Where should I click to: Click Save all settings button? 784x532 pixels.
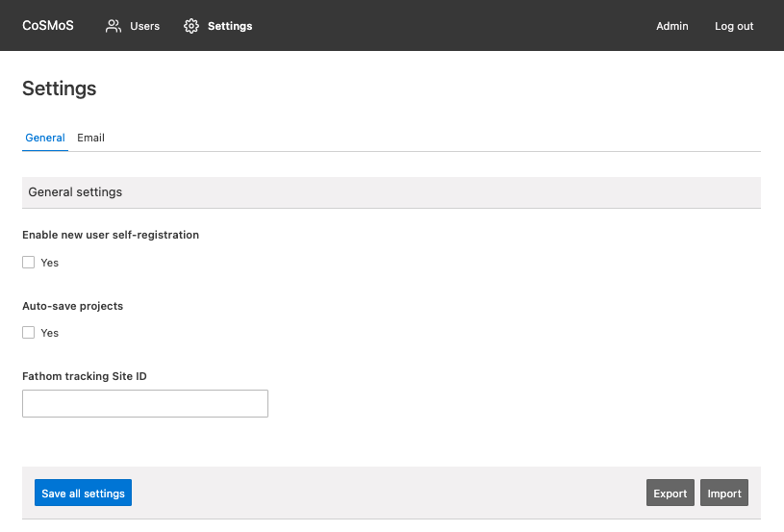[83, 493]
